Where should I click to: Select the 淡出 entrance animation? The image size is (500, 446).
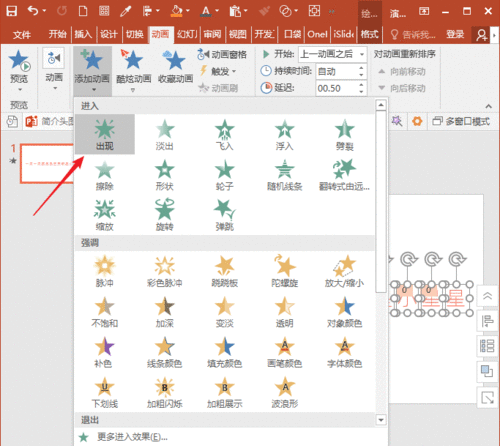click(165, 134)
